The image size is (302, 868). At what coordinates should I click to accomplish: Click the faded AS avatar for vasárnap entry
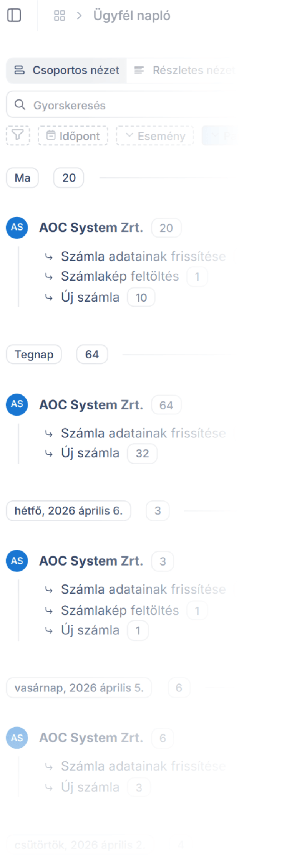click(17, 738)
